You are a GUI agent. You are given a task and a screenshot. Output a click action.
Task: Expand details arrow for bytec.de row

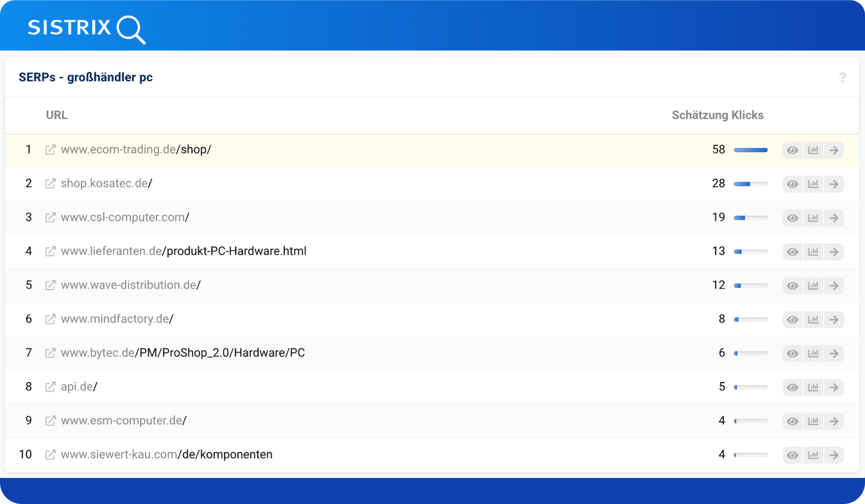[x=834, y=353]
